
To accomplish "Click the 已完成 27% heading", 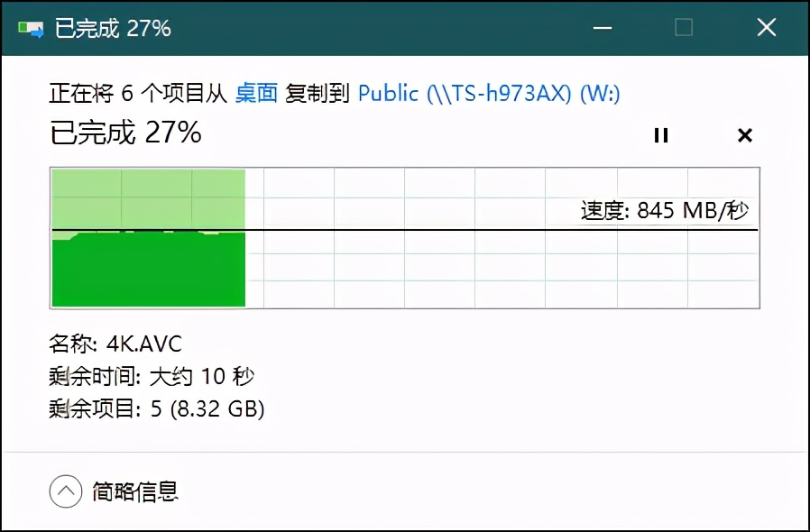I will pos(126,133).
